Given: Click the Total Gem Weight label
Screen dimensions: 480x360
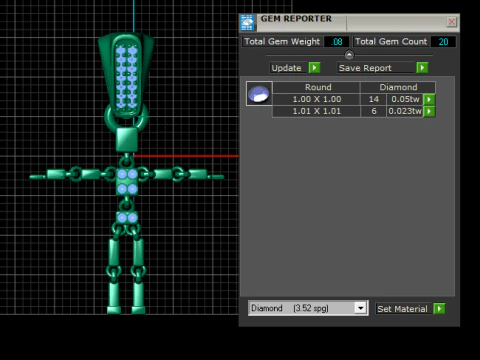Looking at the screenshot, I should [x=282, y=42].
